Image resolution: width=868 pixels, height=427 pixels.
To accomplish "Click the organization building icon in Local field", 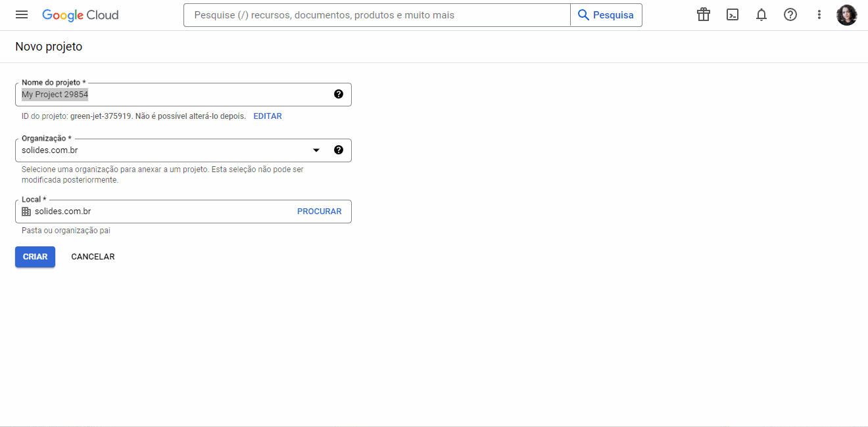I will (x=26, y=212).
